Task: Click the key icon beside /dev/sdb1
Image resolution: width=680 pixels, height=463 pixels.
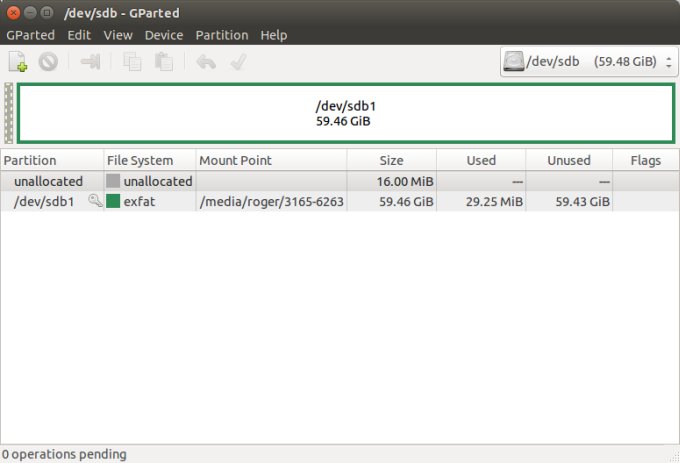Action: coord(95,201)
